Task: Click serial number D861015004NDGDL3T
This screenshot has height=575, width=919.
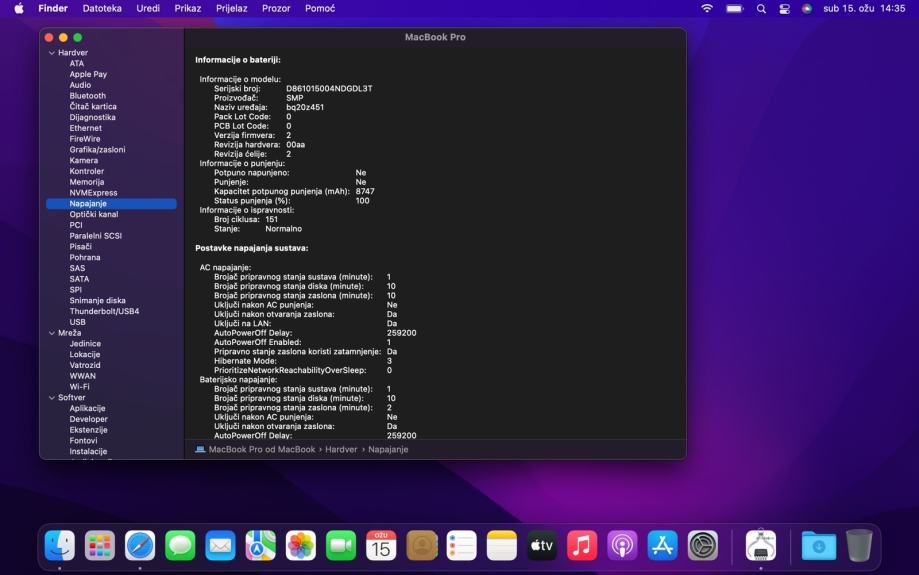Action: tap(329, 89)
